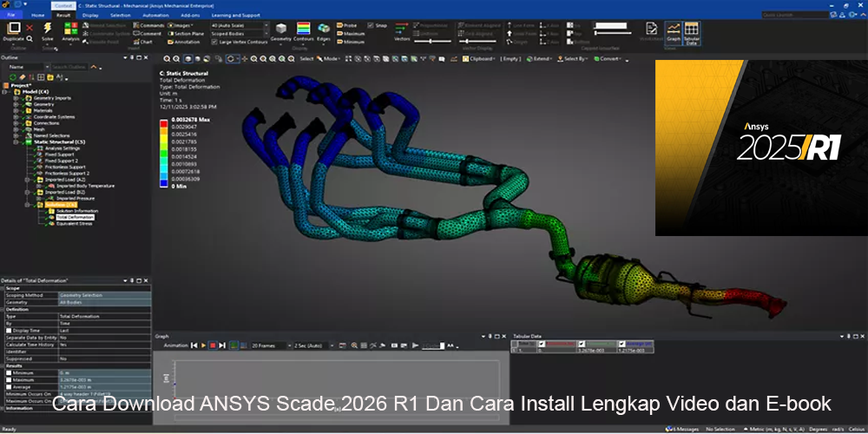Stop the animation with red square button
This screenshot has height=434, width=868.
click(x=213, y=345)
